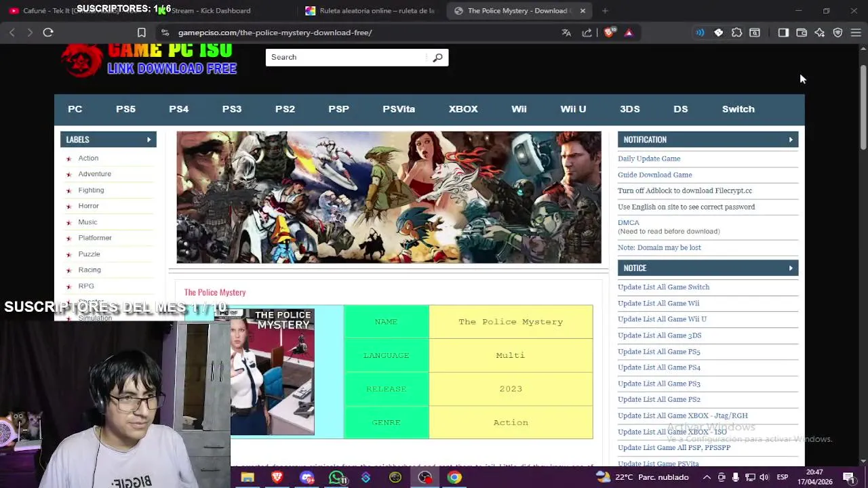
Task: Go back with the browser back arrow
Action: [x=12, y=33]
